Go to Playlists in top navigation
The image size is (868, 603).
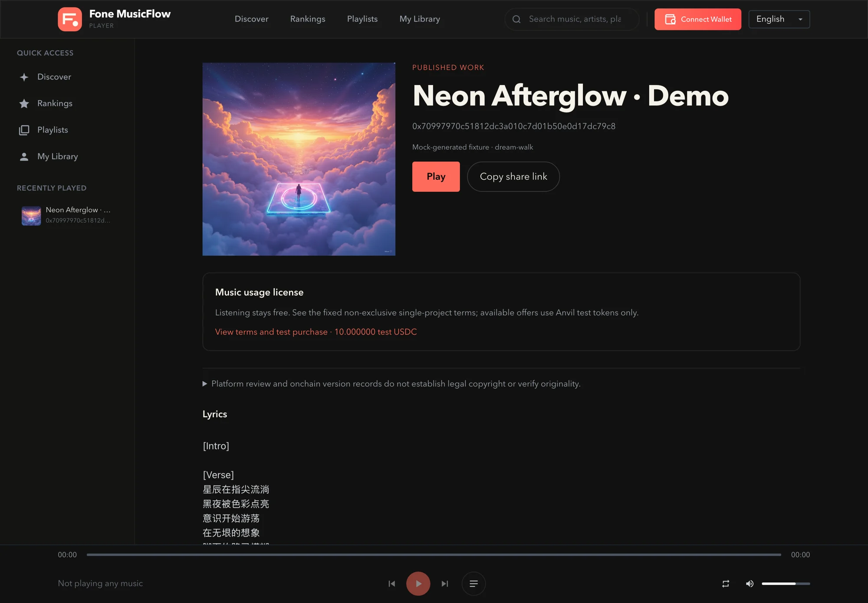362,19
